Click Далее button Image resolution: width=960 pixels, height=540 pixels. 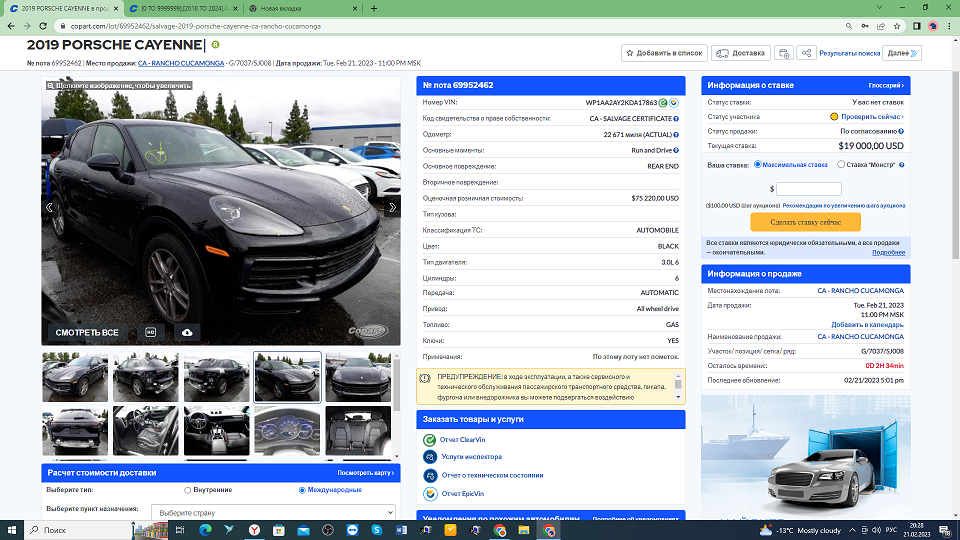(x=902, y=53)
